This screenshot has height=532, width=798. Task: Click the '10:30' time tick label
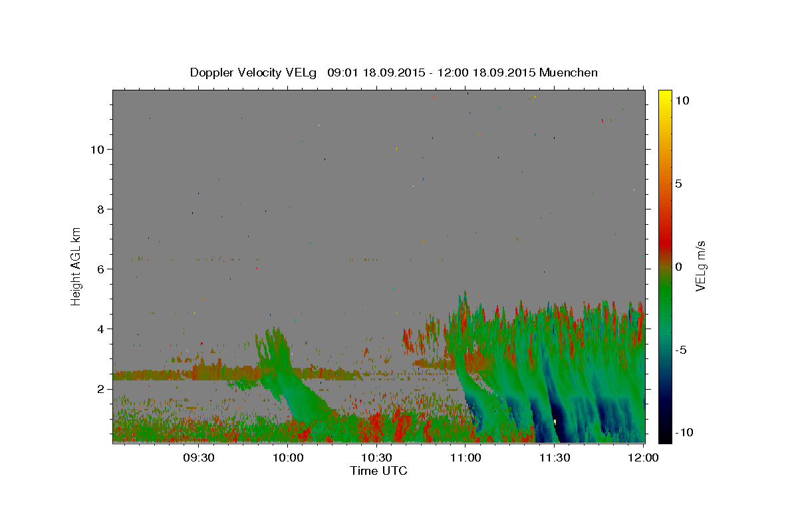click(x=376, y=458)
